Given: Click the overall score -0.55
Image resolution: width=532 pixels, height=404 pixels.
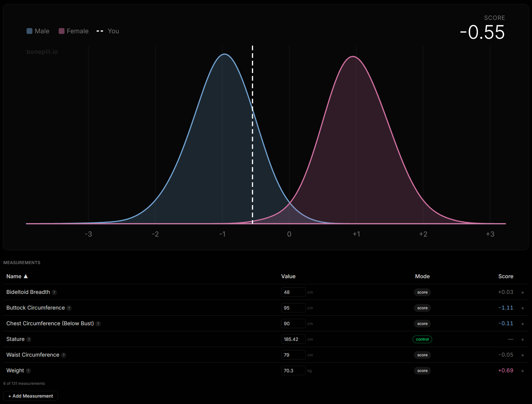Looking at the screenshot, I should [x=482, y=32].
